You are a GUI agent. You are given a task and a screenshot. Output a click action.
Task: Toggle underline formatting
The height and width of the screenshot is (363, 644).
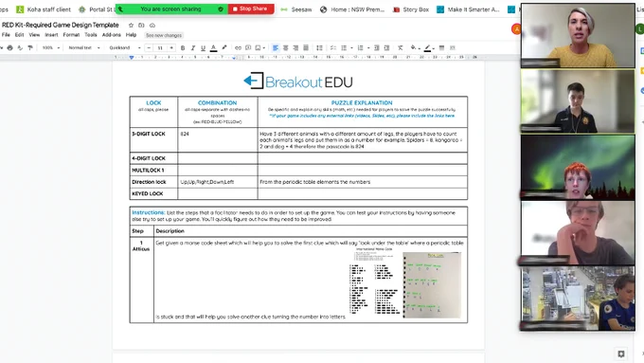pyautogui.click(x=203, y=48)
